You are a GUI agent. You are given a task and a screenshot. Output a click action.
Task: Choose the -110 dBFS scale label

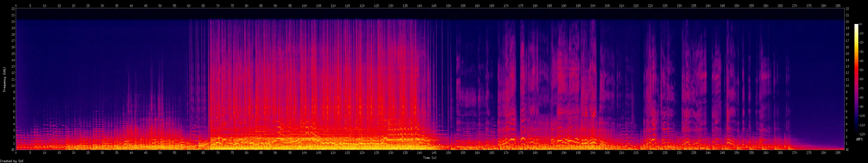862,125
